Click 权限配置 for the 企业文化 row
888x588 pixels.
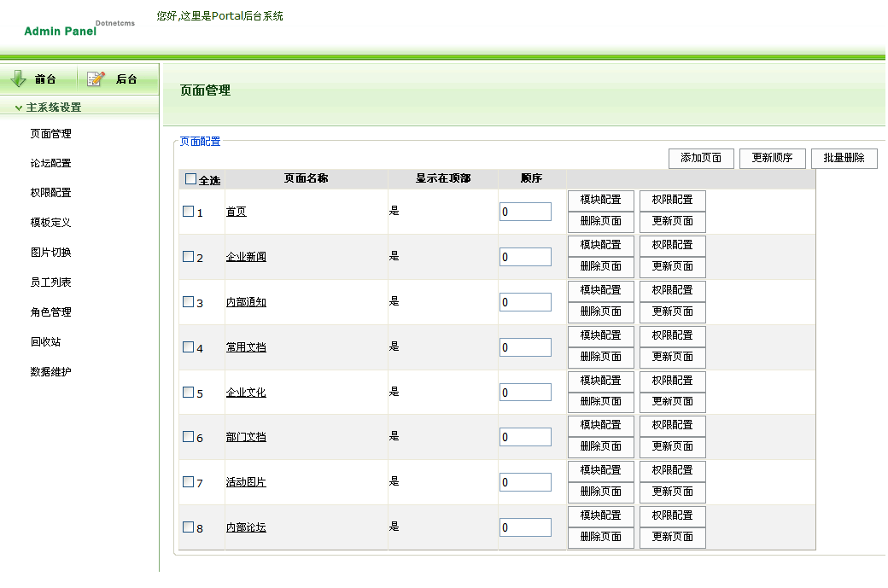[x=672, y=381]
